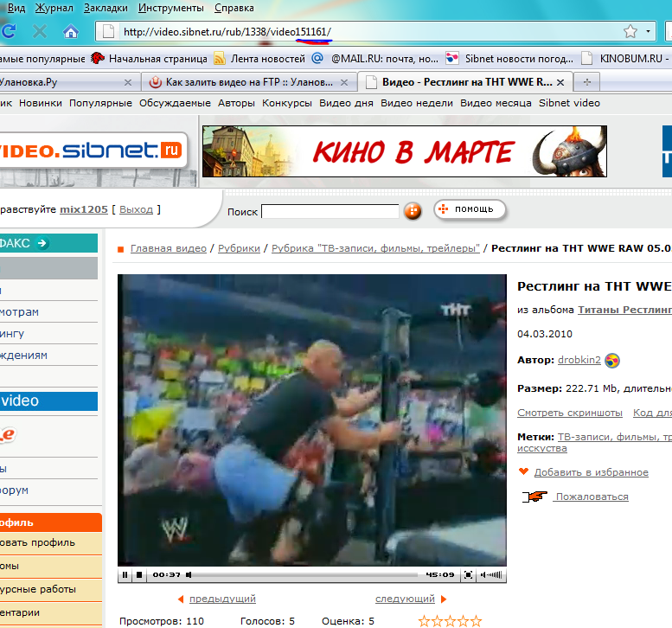Open the Вид menu
Screen dimensions: 672x628
(16, 8)
